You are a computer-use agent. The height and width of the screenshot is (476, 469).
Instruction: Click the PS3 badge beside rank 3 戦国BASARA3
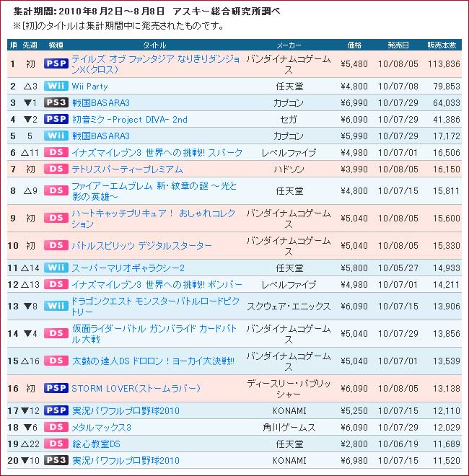tap(56, 102)
